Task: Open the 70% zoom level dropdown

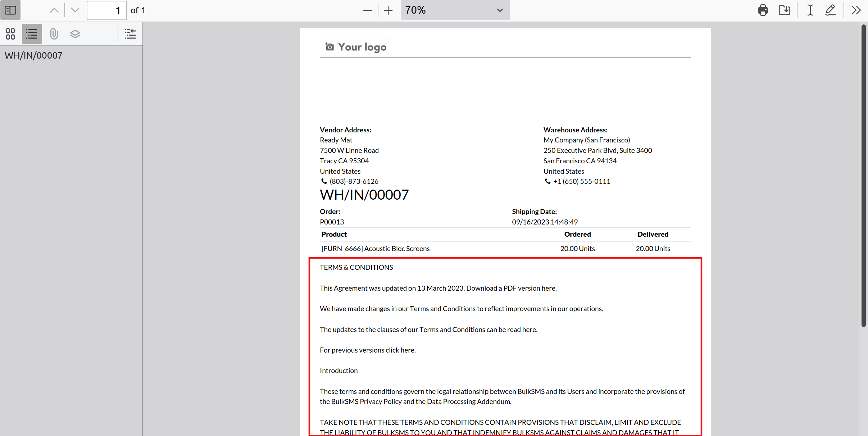Action: 455,10
